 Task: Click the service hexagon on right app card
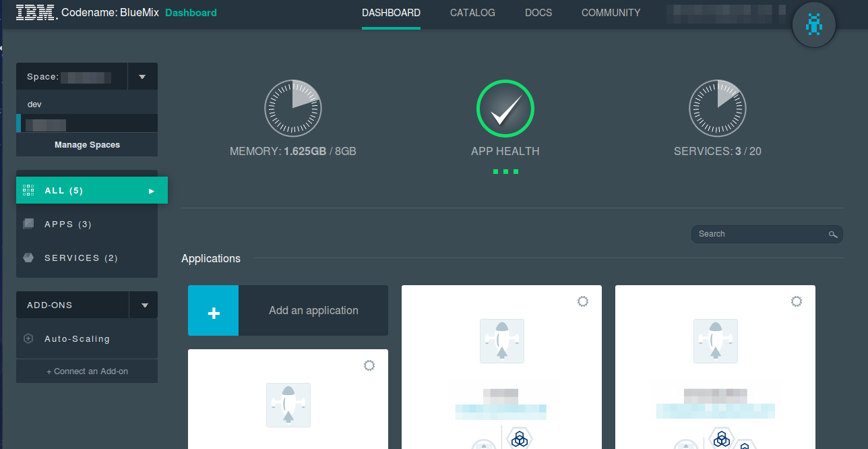tap(721, 438)
